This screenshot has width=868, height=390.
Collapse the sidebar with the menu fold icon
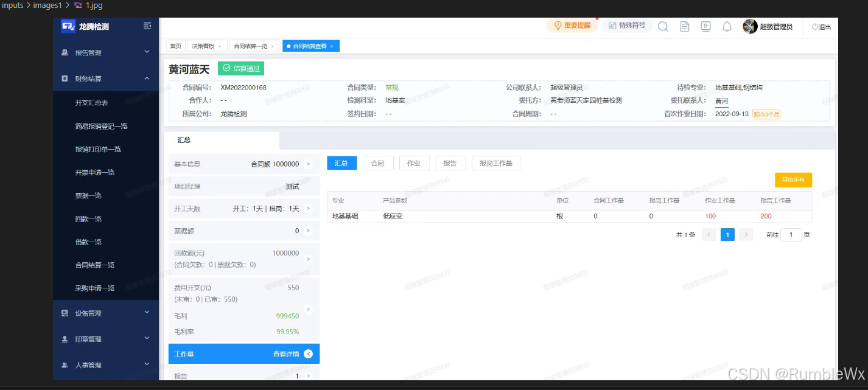point(147,26)
